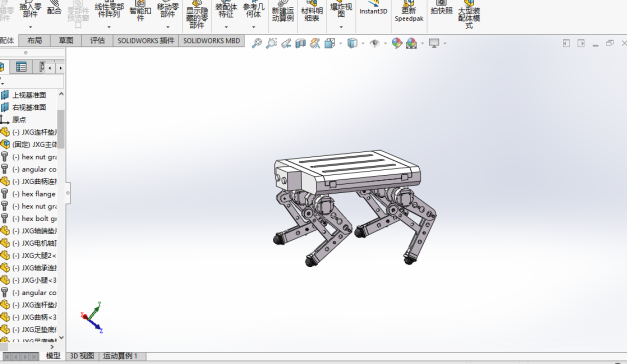Viewport: 627px width, 364px height.
Task: Expand 插入零部件 dropdown arrow
Action: click(30, 27)
